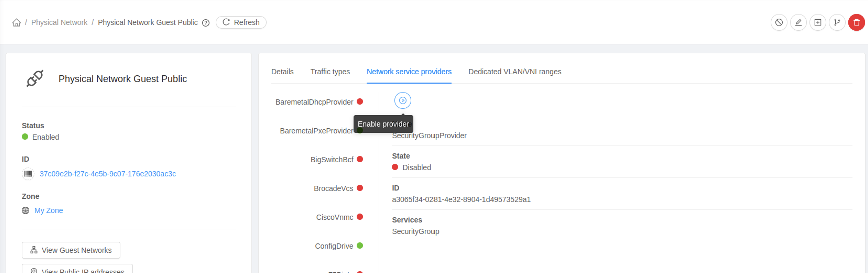Click the home icon in breadcrumb

17,23
